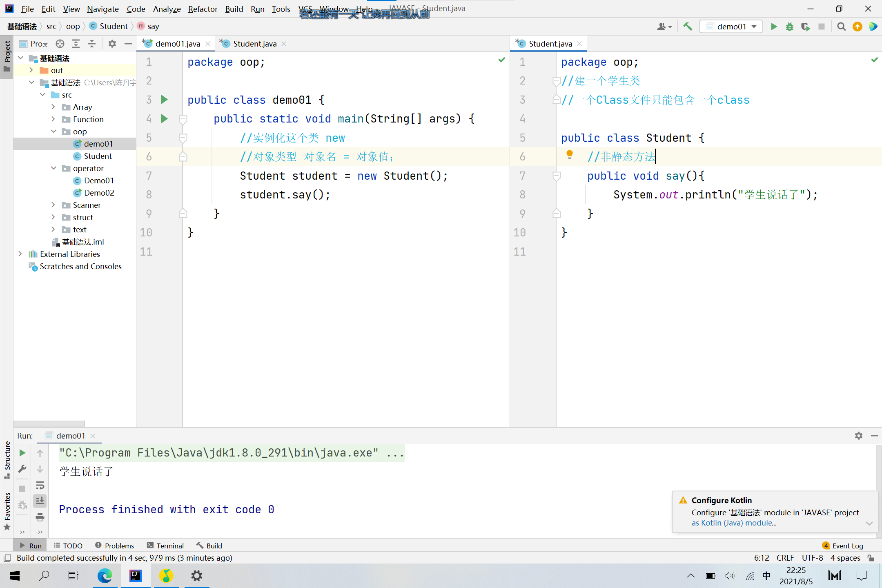Toggle the scroll-to-end icon in the Run panel
The height and width of the screenshot is (588, 882).
click(x=40, y=501)
